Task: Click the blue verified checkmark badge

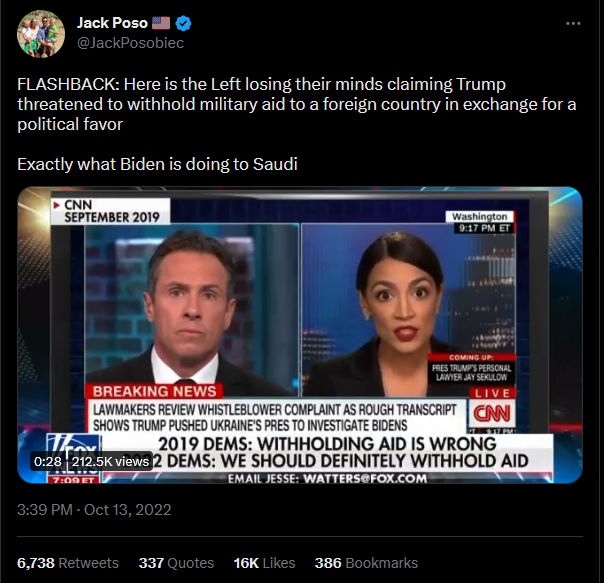Action: [183, 24]
